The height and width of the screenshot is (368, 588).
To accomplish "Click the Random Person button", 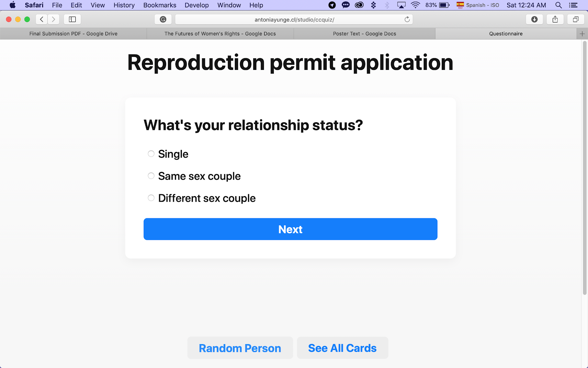I will tap(240, 348).
